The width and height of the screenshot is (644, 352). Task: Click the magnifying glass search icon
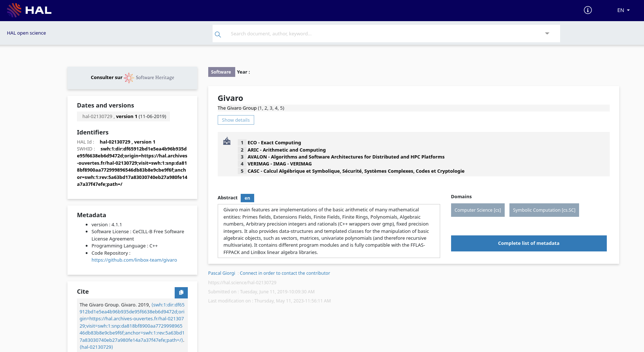point(218,34)
